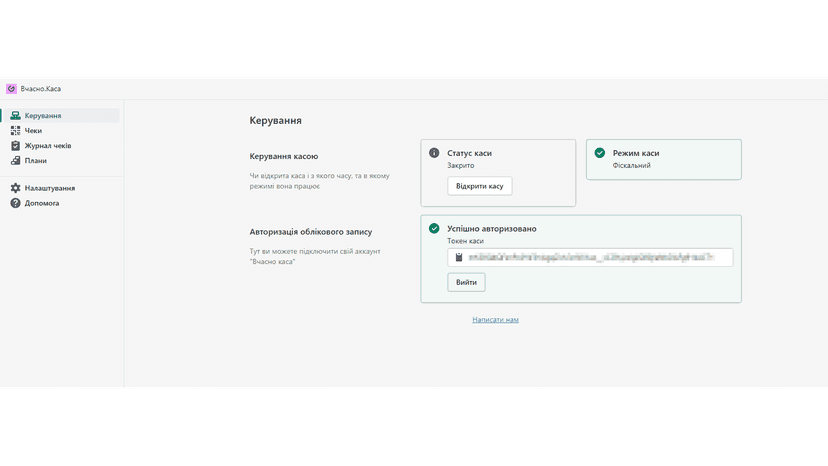828x466 pixels.
Task: Click into the Токен каси field
Action: [x=590, y=257]
